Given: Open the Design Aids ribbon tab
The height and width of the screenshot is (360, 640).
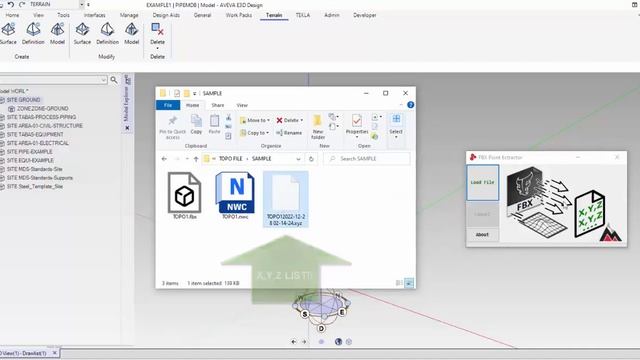Looking at the screenshot, I should (166, 15).
